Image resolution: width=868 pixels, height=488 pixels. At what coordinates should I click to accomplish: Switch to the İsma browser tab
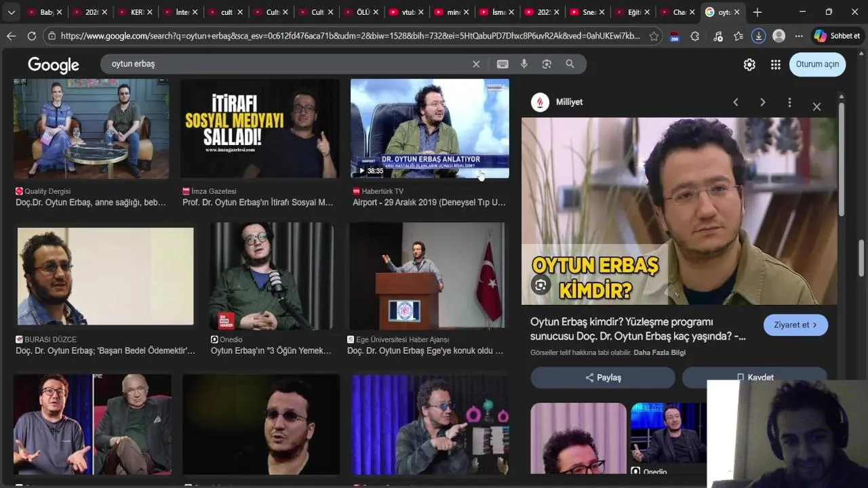[x=496, y=12]
